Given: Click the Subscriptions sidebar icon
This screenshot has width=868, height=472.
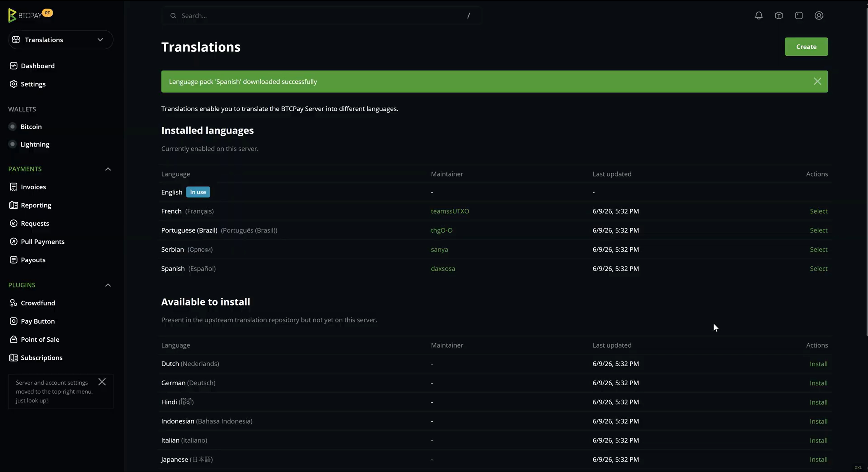Looking at the screenshot, I should click(x=14, y=358).
